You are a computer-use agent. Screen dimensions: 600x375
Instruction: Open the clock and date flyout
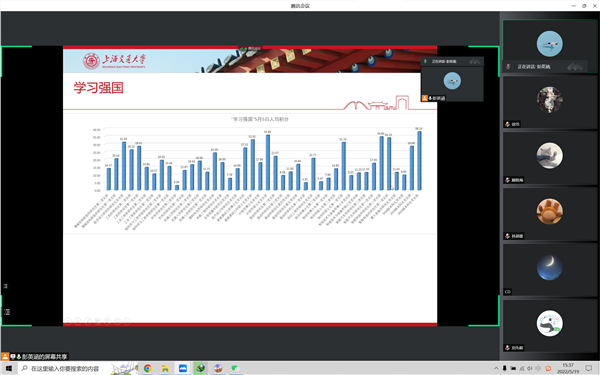tap(568, 368)
